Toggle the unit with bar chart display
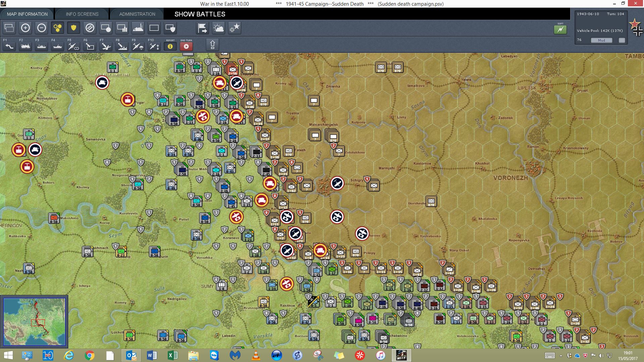This screenshot has height=362, width=644. click(x=122, y=28)
